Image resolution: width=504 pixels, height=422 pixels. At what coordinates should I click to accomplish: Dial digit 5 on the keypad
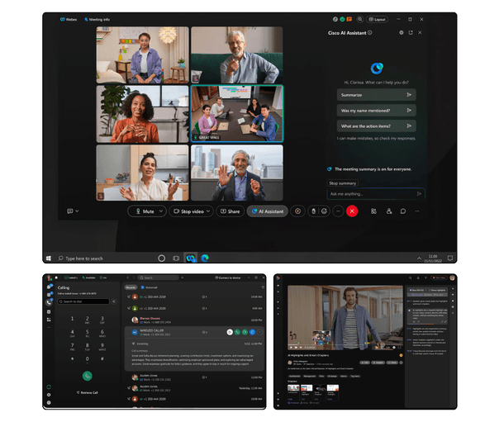point(87,333)
